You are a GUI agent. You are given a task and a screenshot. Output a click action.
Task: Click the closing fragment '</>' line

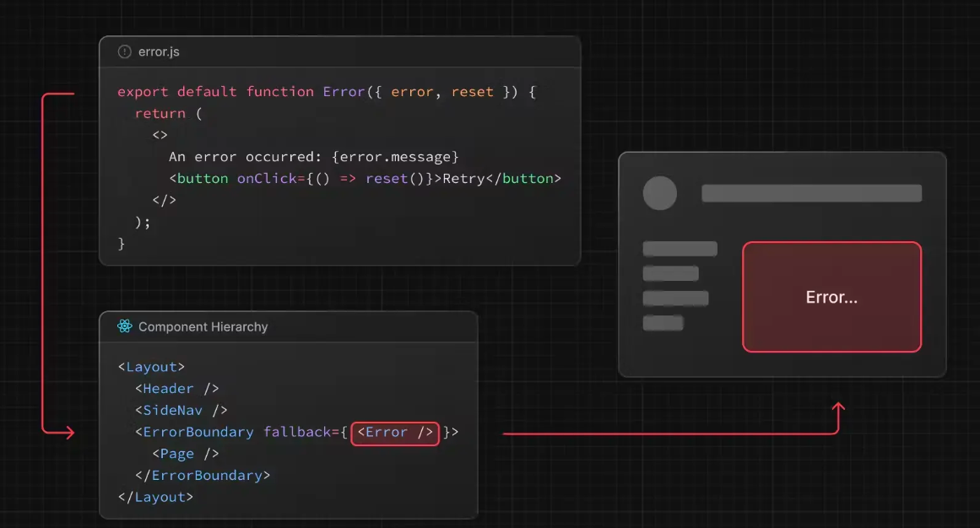point(165,201)
